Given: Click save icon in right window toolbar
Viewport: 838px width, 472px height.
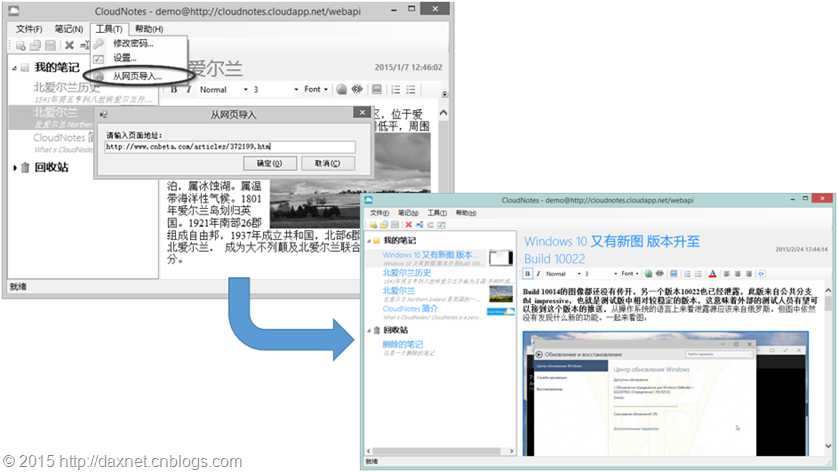Looking at the screenshot, I should point(395,225).
